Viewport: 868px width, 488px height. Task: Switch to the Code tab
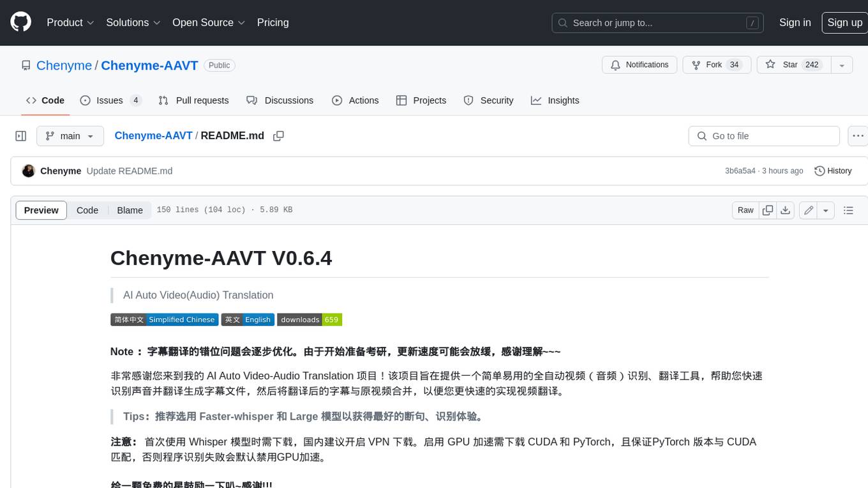(45, 100)
